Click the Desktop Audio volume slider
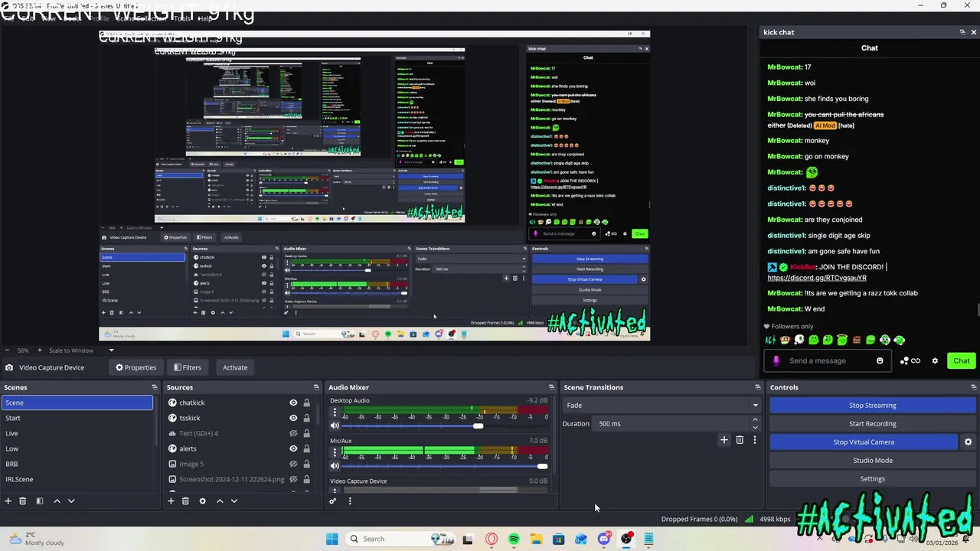 tap(446, 425)
